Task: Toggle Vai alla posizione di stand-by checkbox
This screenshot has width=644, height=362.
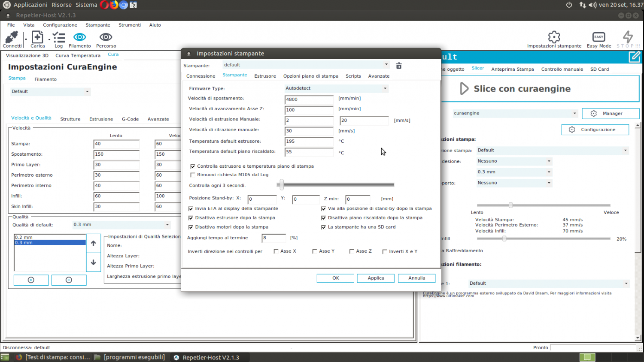Action: pos(324,208)
